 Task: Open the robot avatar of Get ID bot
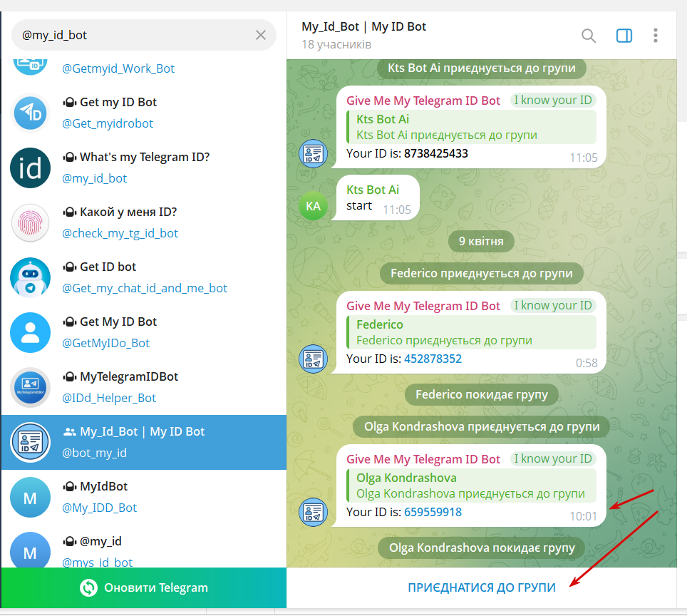tap(30, 277)
